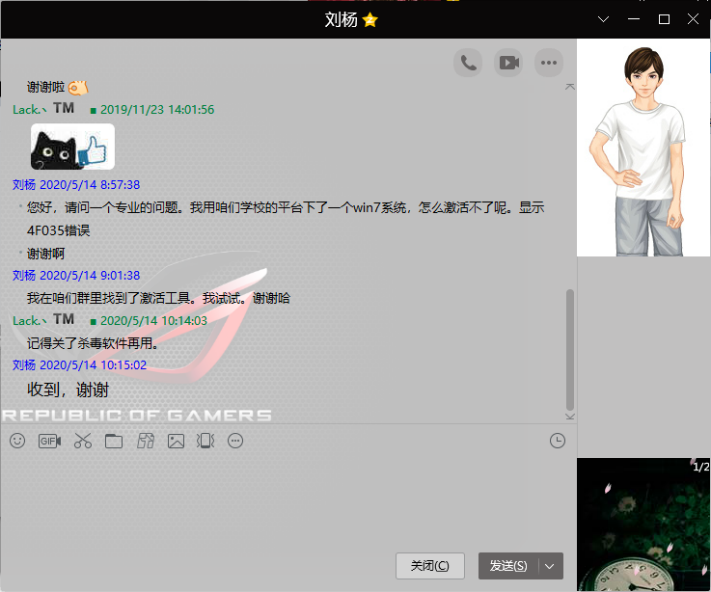Open the emoji picker
711x592 pixels.
(x=17, y=441)
